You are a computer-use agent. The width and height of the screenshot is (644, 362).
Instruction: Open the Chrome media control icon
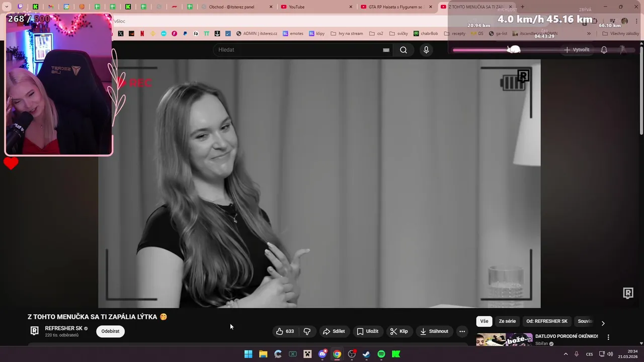pyautogui.click(x=612, y=21)
